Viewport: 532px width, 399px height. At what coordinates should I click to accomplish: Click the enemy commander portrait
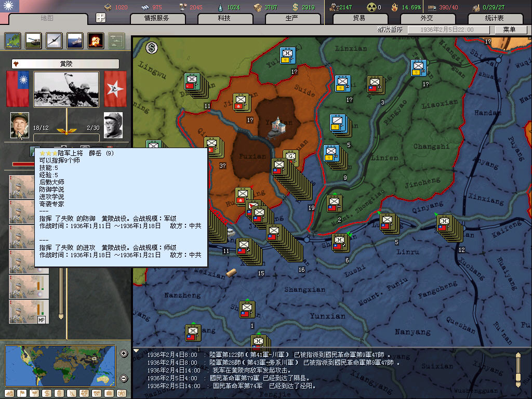click(x=113, y=125)
